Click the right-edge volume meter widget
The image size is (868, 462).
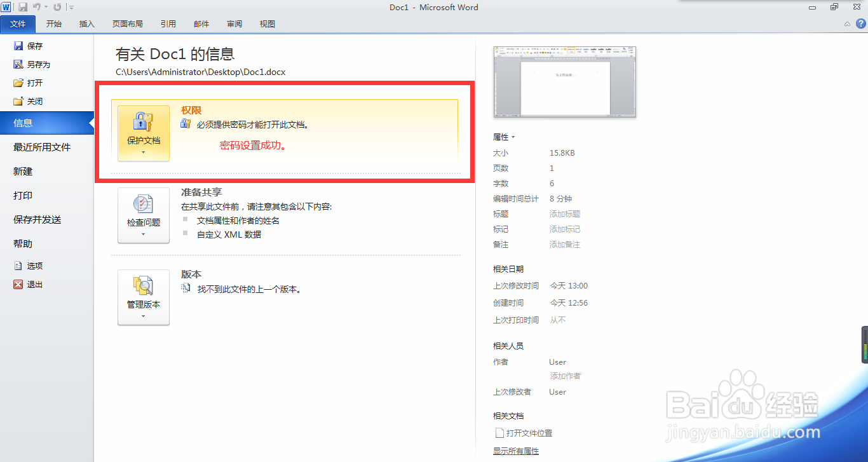coord(864,344)
